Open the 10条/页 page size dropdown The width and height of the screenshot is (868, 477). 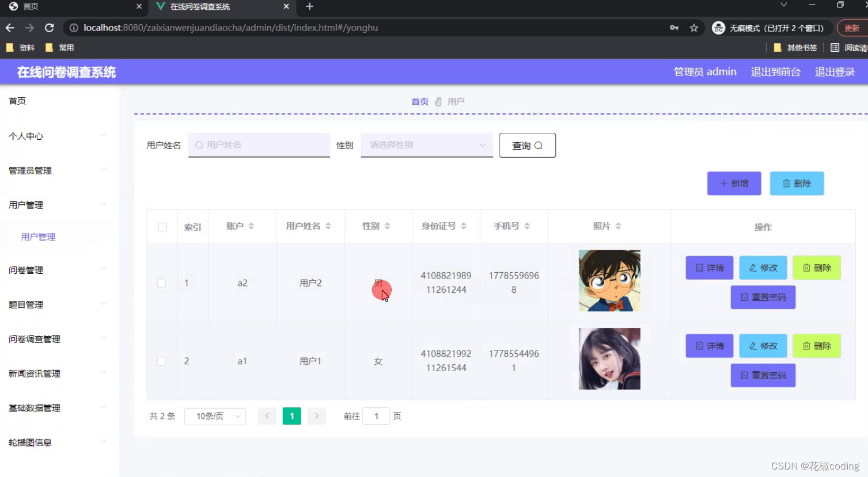pos(214,415)
